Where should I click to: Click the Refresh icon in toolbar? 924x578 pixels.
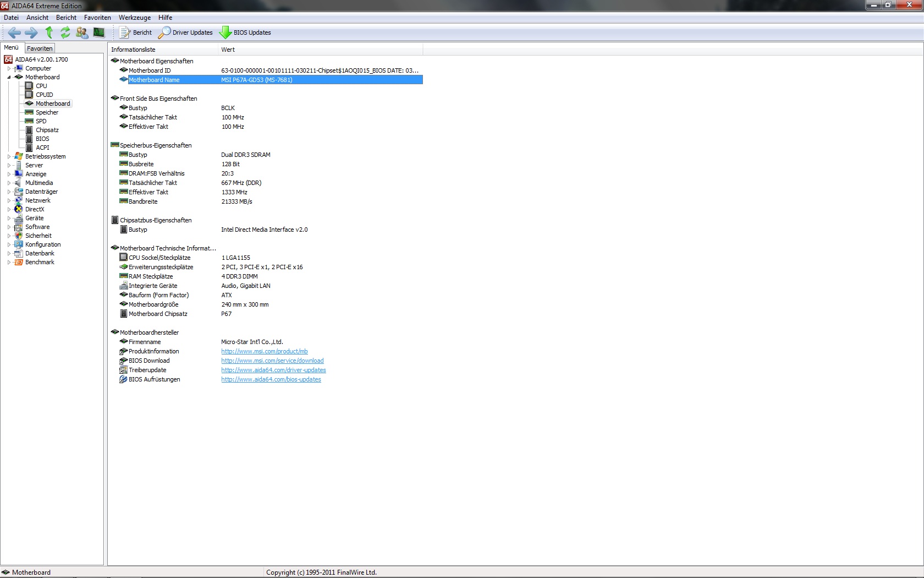coord(65,32)
